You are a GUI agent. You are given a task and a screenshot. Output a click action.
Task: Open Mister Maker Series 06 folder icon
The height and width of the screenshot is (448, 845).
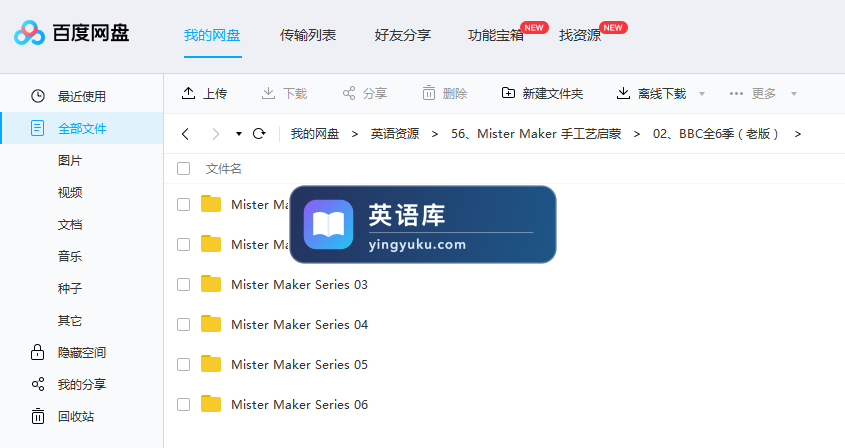(x=211, y=403)
